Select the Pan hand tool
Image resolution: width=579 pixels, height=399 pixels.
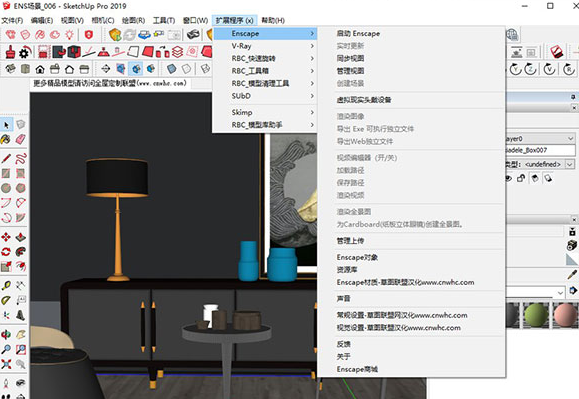(x=21, y=334)
